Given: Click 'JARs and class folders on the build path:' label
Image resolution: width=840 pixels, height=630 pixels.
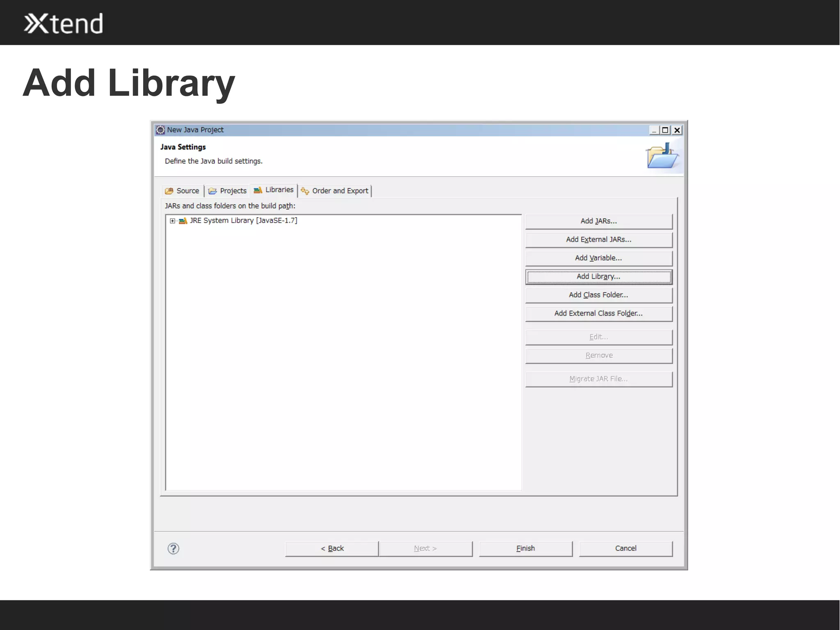Looking at the screenshot, I should (230, 206).
